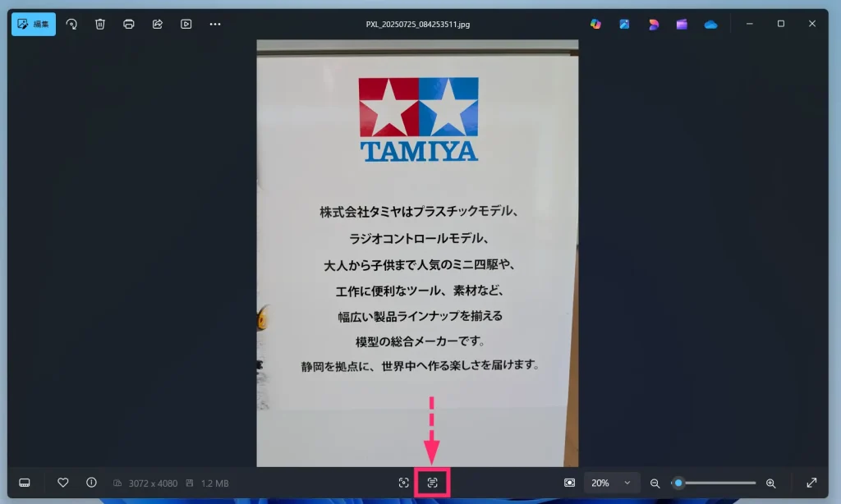
Task: Open the purple pink Microsoft app icon
Action: 653,24
